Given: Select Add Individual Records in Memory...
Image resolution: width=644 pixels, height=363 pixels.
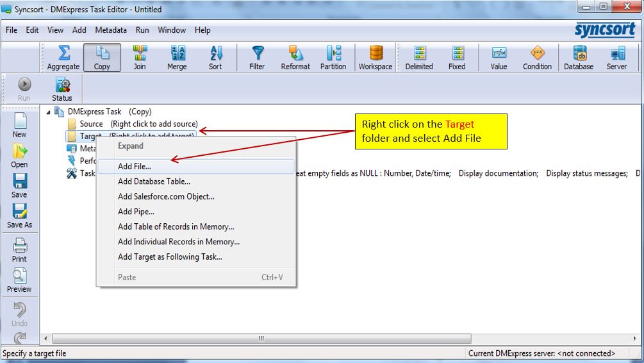Looking at the screenshot, I should pyautogui.click(x=196, y=242).
